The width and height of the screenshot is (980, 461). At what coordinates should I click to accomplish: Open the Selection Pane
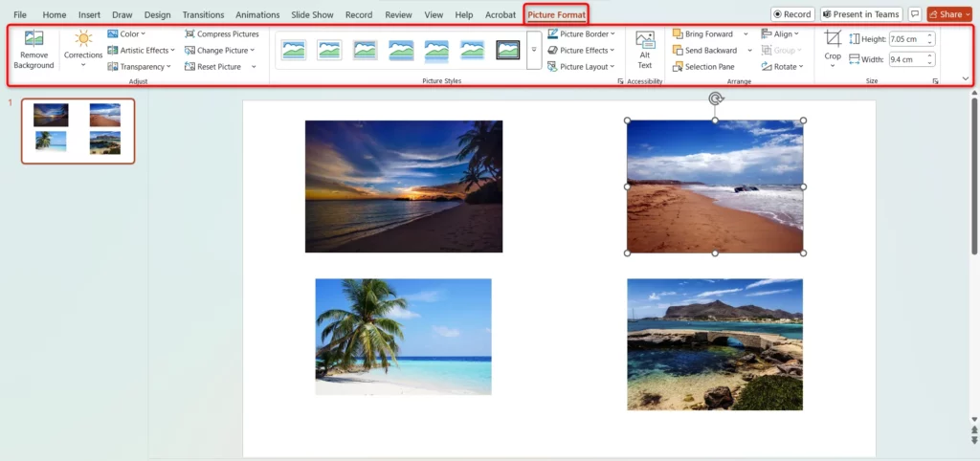(x=703, y=67)
